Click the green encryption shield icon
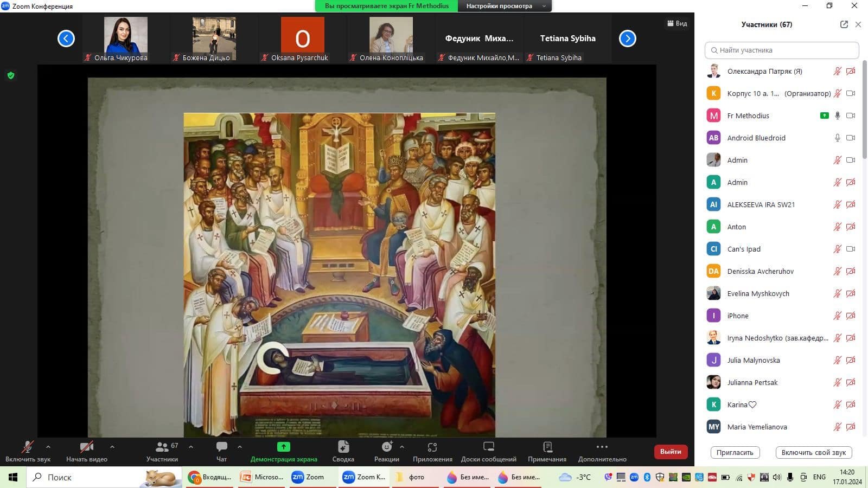868x488 pixels. click(x=11, y=75)
